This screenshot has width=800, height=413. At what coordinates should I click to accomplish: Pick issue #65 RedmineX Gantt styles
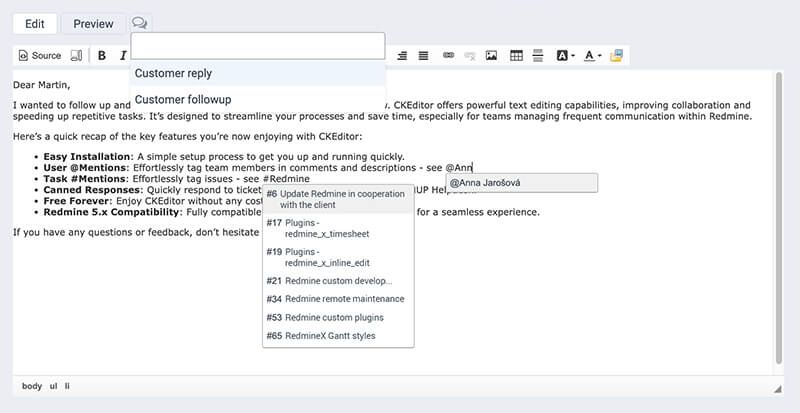click(338, 336)
